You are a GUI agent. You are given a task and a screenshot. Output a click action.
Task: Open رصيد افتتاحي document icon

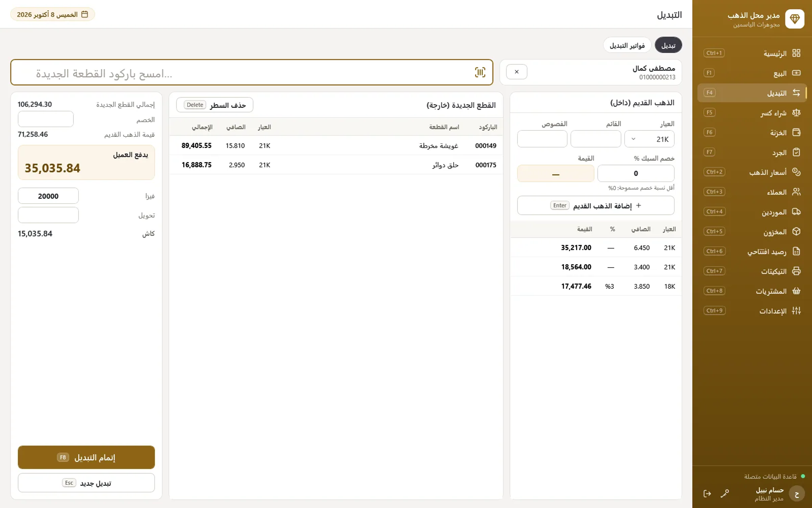(796, 251)
